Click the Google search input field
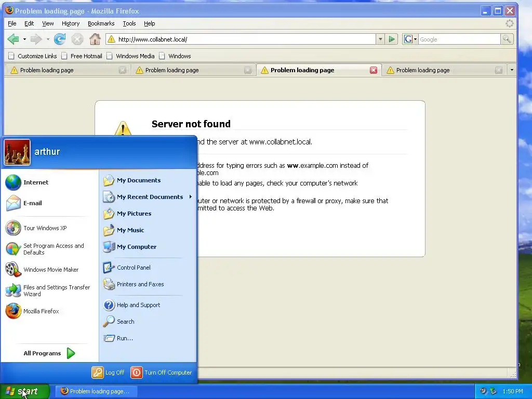The image size is (532, 399). tap(459, 39)
